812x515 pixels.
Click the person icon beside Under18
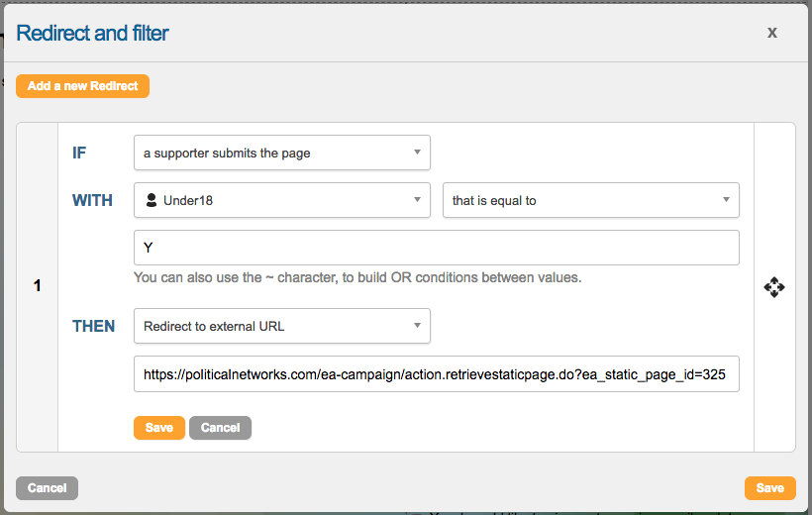[x=152, y=200]
